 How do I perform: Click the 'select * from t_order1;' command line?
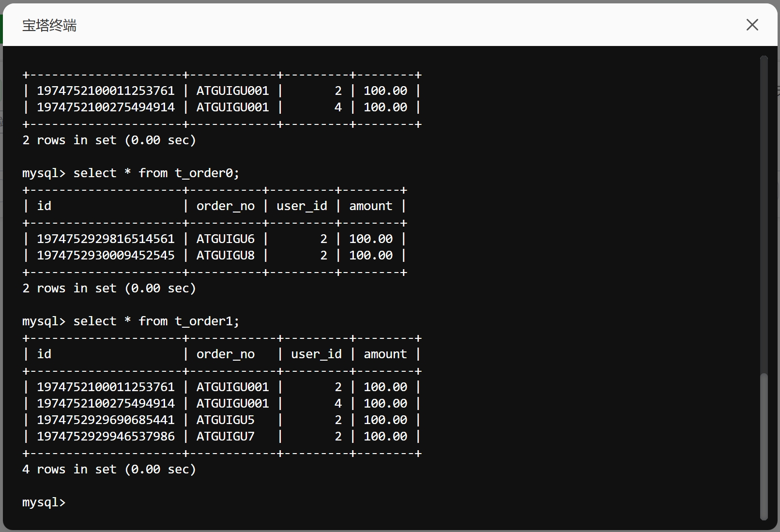pyautogui.click(x=156, y=321)
